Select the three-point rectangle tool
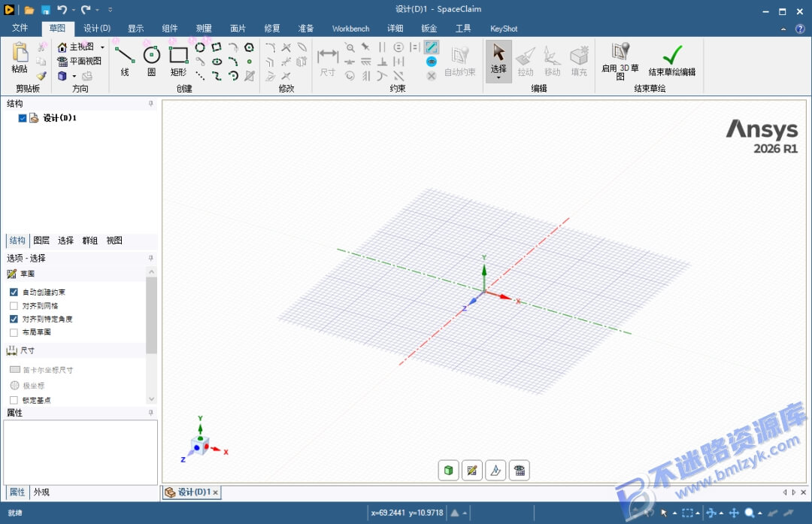812x524 pixels. [217, 47]
